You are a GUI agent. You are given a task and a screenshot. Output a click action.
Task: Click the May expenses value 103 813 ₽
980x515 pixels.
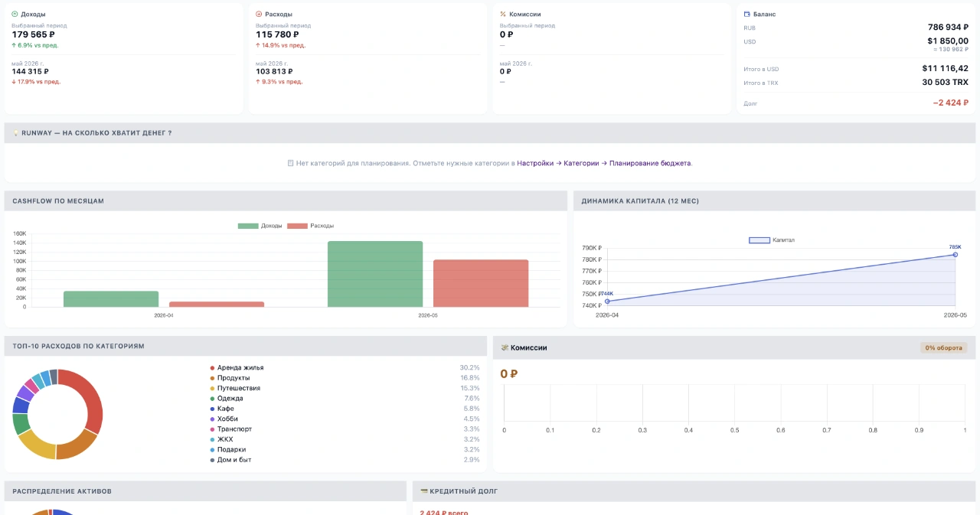pos(274,71)
